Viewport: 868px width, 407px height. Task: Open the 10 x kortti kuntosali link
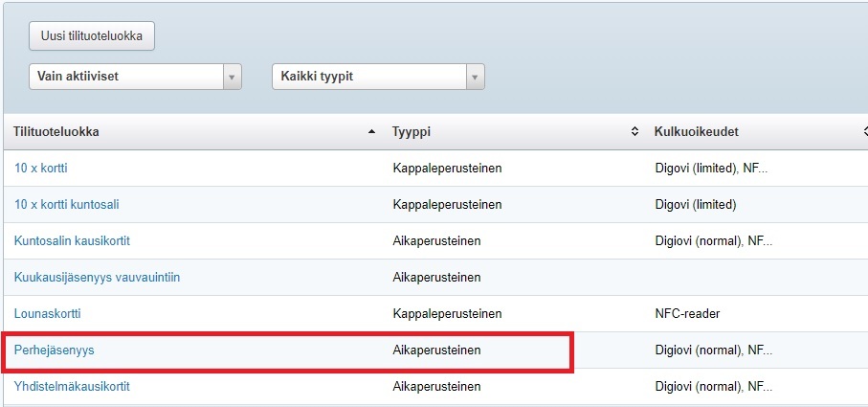67,205
